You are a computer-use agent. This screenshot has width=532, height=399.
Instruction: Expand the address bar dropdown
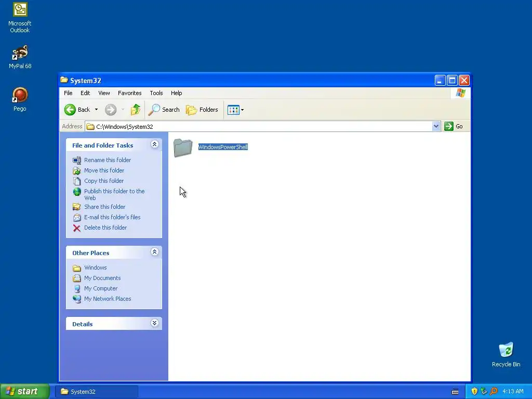[436, 127]
